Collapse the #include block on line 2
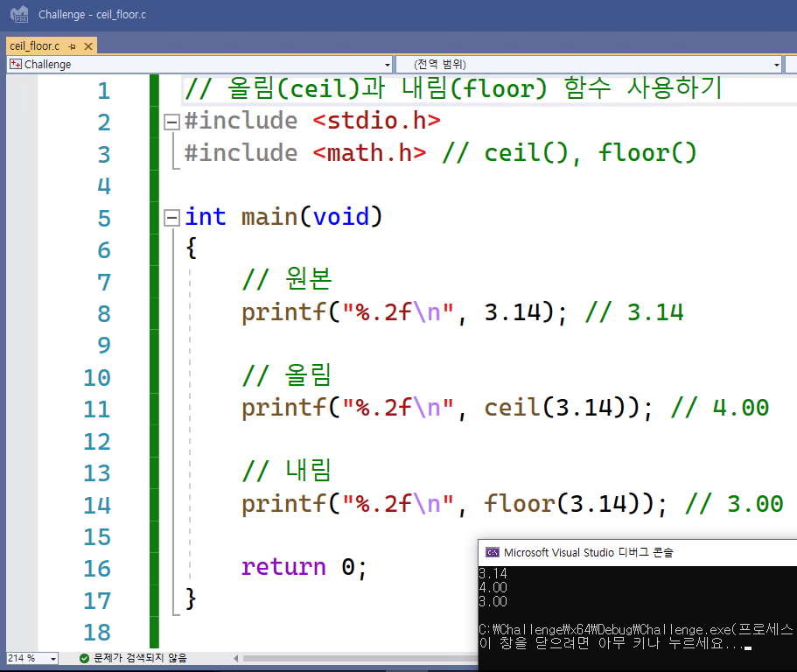Viewport: 797px width, 672px height. [171, 122]
